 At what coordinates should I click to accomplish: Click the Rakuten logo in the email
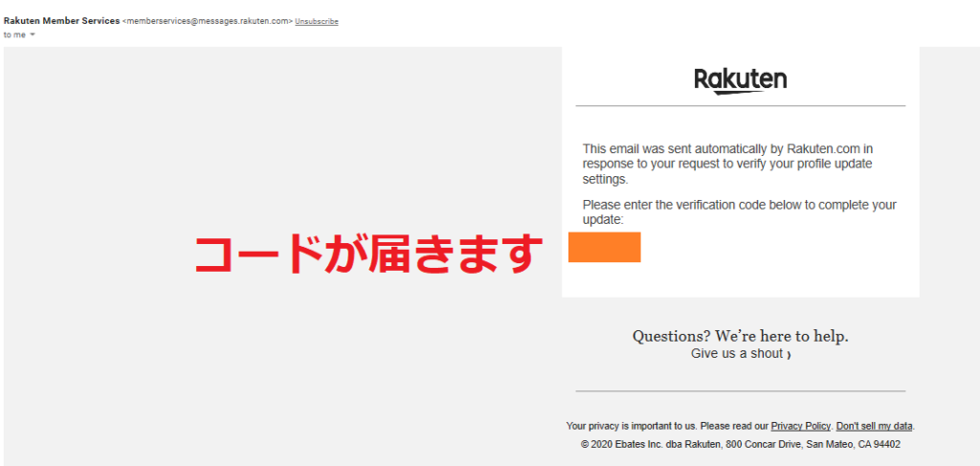[x=740, y=81]
